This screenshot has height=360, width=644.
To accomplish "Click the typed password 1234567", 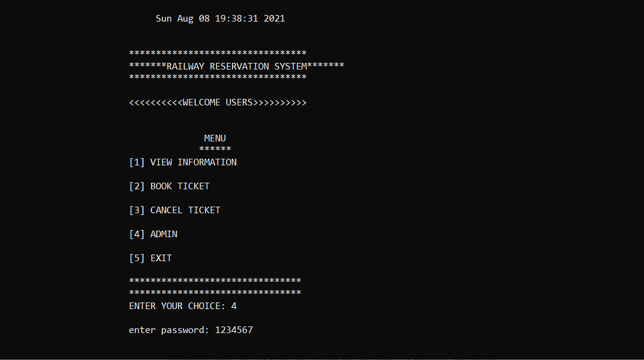I will (x=234, y=330).
